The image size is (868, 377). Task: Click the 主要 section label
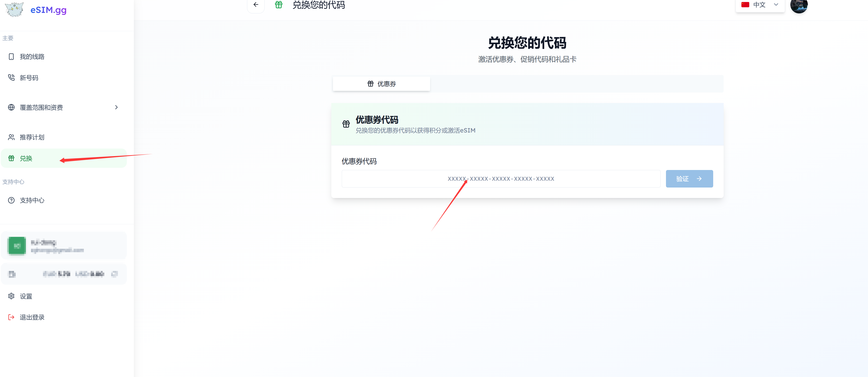coord(8,38)
